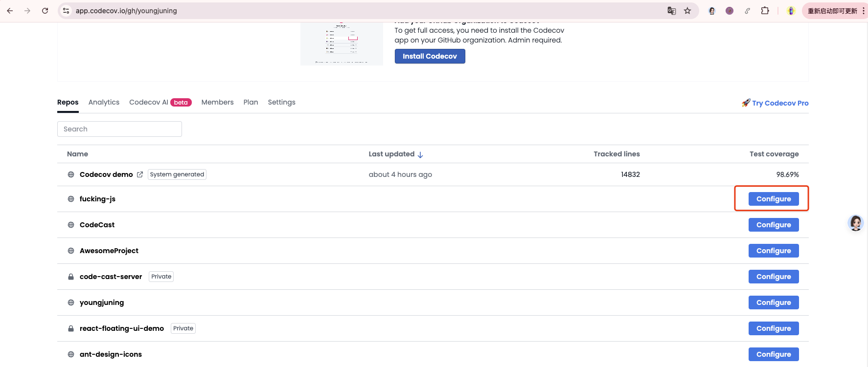Click the Name column header
868x367 pixels.
[x=77, y=154]
